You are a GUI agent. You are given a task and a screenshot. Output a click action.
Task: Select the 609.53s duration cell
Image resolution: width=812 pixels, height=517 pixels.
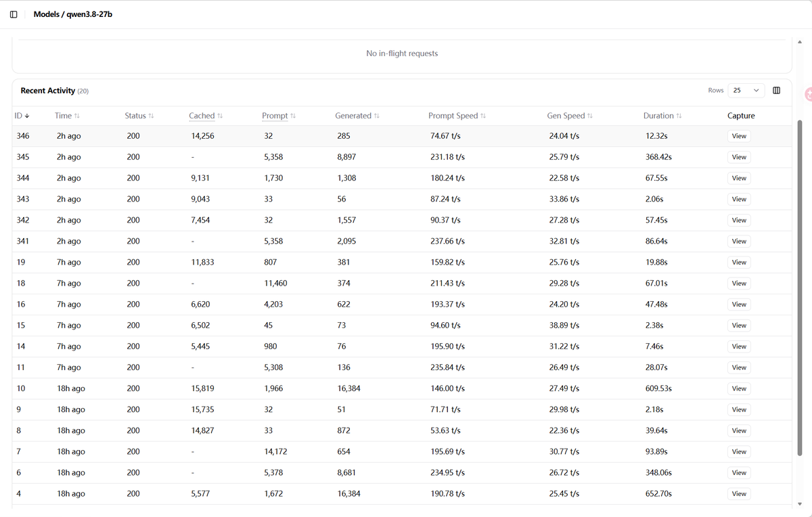[x=659, y=388]
